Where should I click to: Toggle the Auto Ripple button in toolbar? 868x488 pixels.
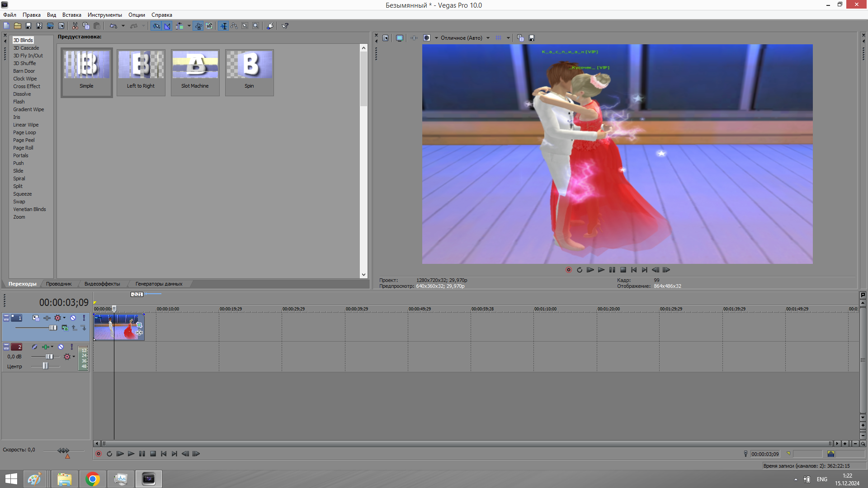tap(179, 26)
